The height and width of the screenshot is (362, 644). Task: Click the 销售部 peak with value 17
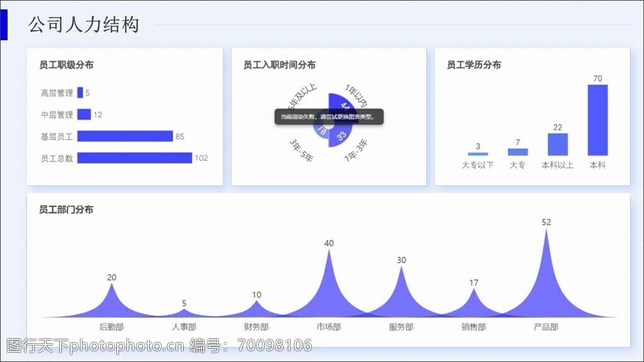click(474, 305)
